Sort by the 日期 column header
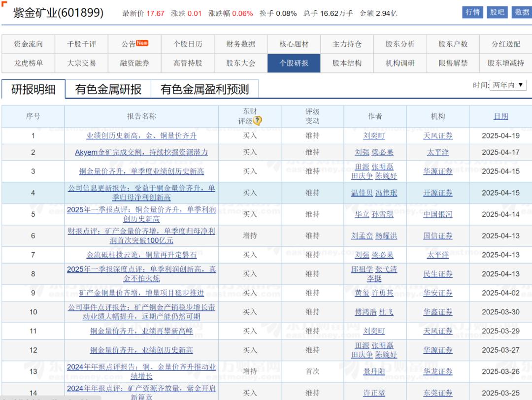532x400 pixels. click(x=500, y=116)
